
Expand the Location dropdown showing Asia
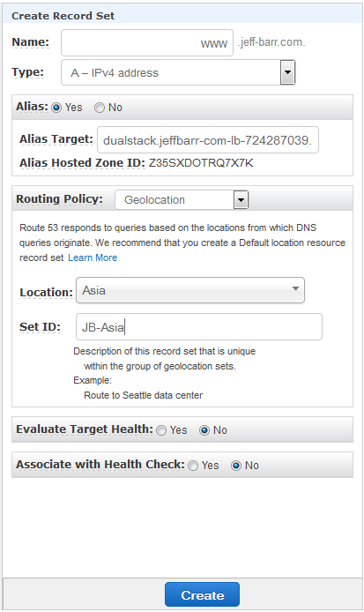click(x=190, y=290)
